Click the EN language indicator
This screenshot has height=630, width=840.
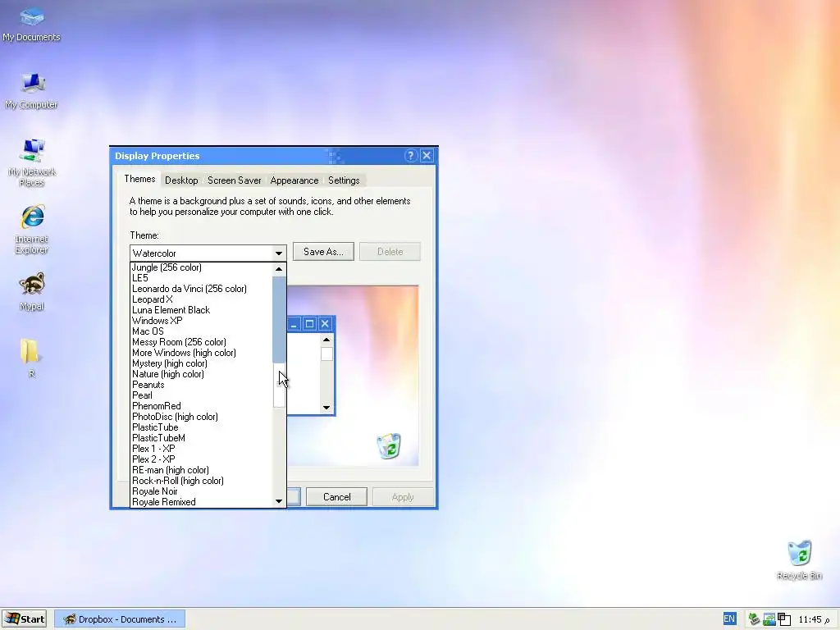pyautogui.click(x=729, y=619)
